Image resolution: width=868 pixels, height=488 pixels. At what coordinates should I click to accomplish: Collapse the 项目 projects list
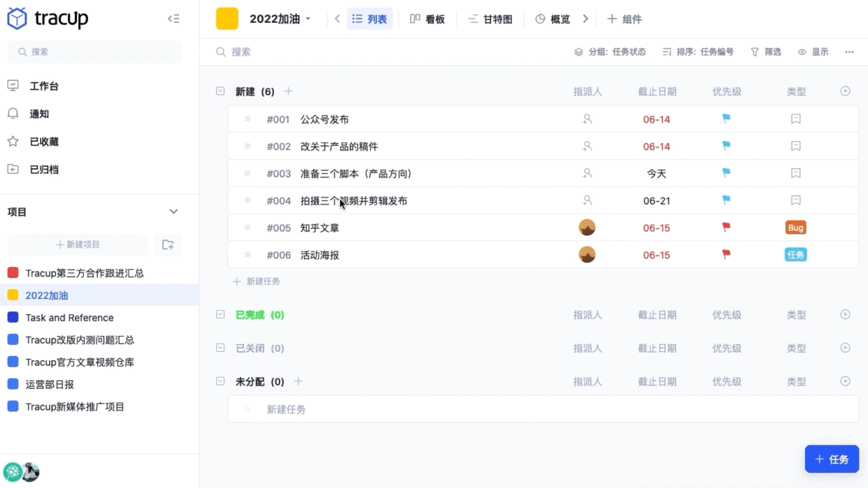click(173, 211)
